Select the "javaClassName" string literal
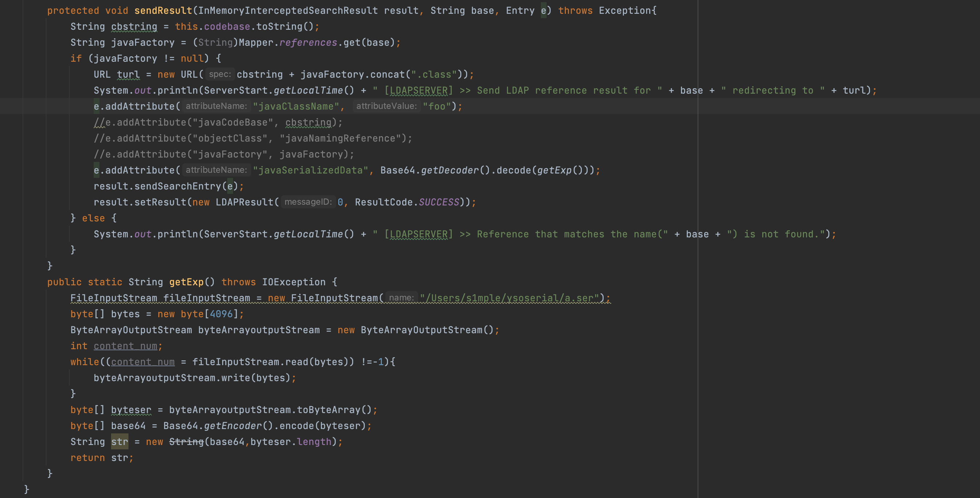Viewport: 980px width, 498px height. tap(296, 106)
